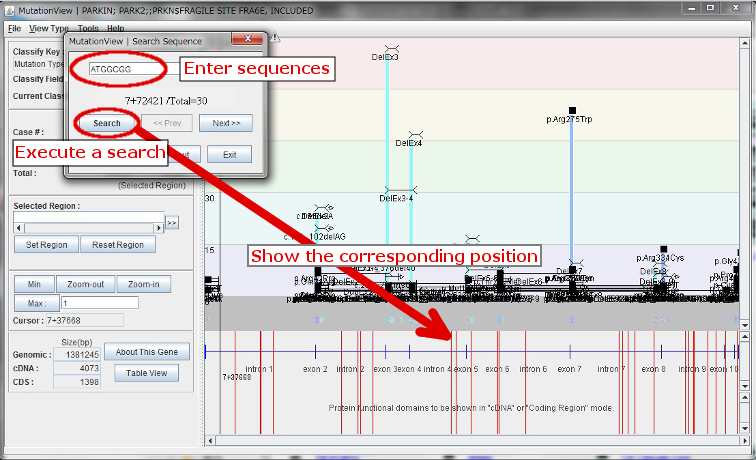The image size is (756, 460).
Task: Click the Reset Region button
Action: (x=117, y=245)
